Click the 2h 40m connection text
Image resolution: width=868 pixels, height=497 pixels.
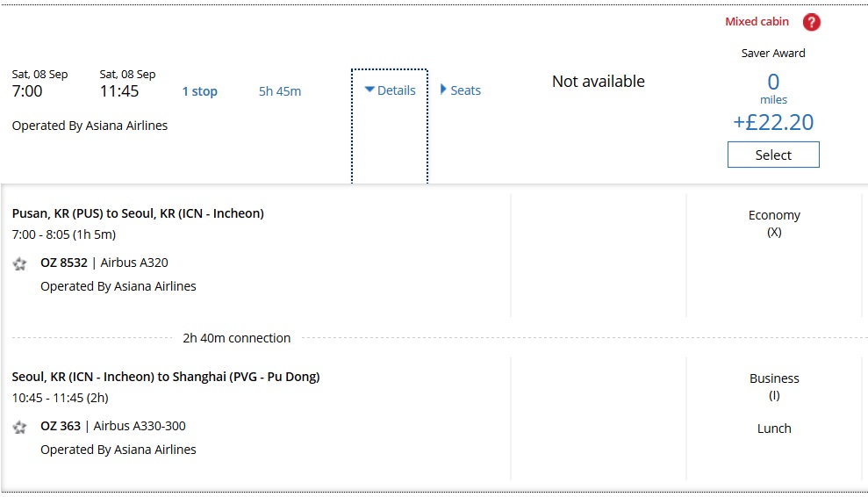(236, 338)
